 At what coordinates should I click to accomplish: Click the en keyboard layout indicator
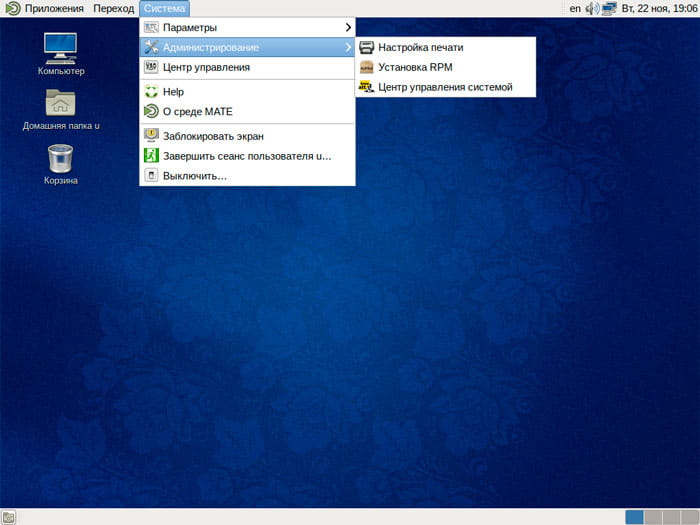575,8
